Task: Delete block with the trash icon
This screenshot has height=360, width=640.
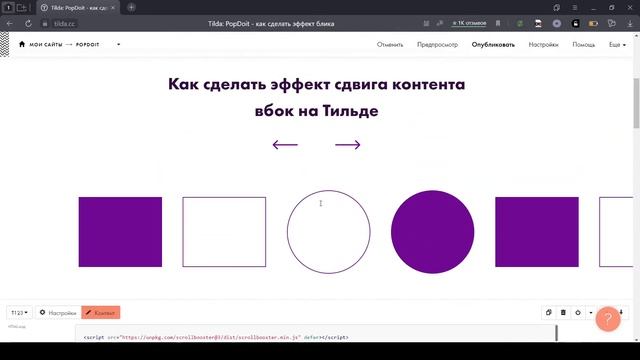Action: click(563, 313)
